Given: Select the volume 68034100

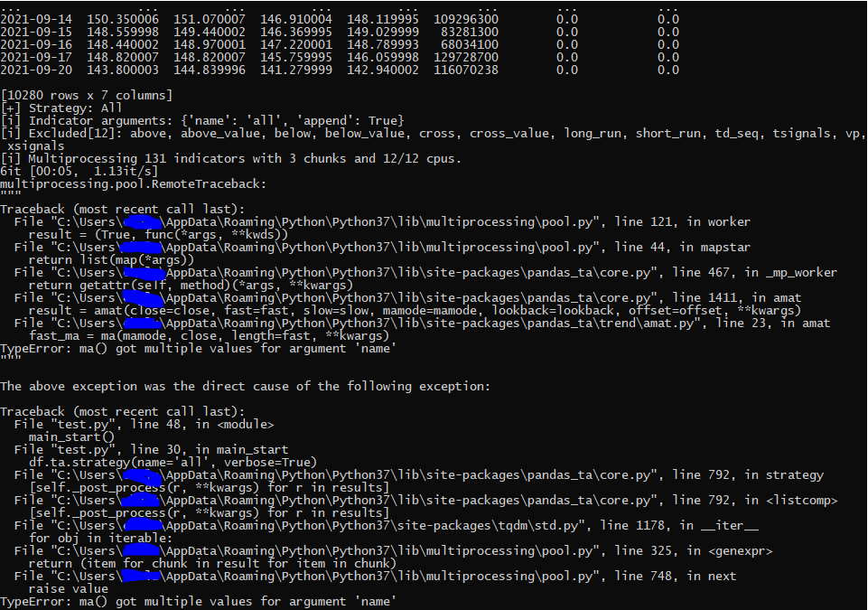Looking at the screenshot, I should [x=470, y=45].
